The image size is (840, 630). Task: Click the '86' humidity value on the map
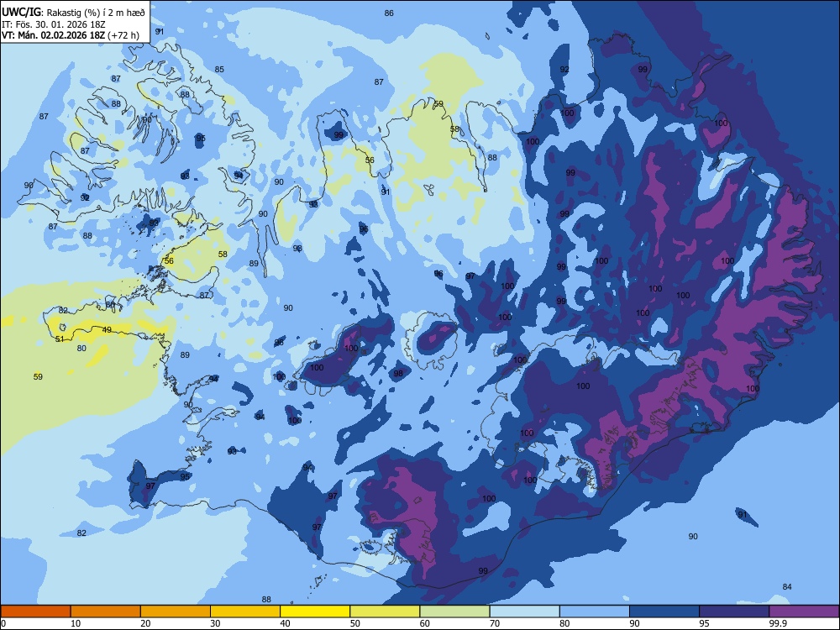pyautogui.click(x=389, y=13)
